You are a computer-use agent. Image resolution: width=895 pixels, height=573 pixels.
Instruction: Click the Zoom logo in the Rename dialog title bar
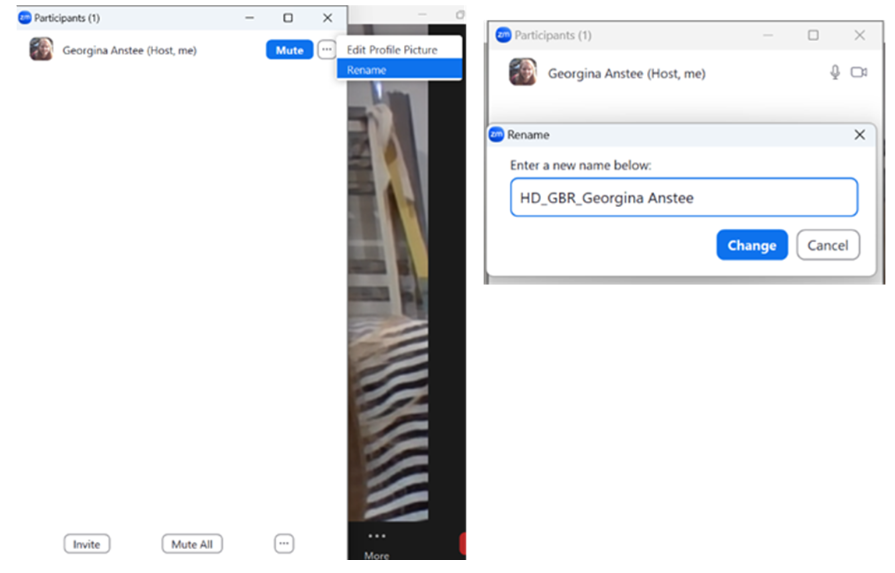tap(497, 135)
